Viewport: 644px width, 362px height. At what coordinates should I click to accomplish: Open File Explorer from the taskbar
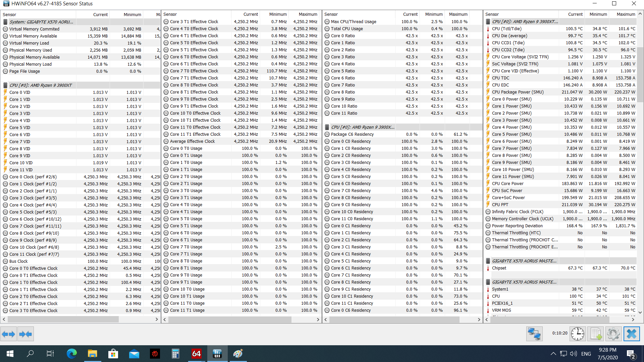[92, 354]
